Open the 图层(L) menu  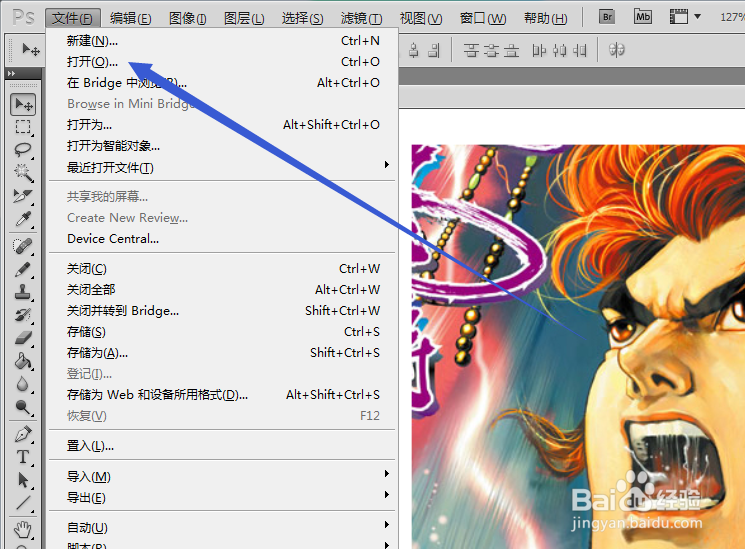[x=244, y=18]
